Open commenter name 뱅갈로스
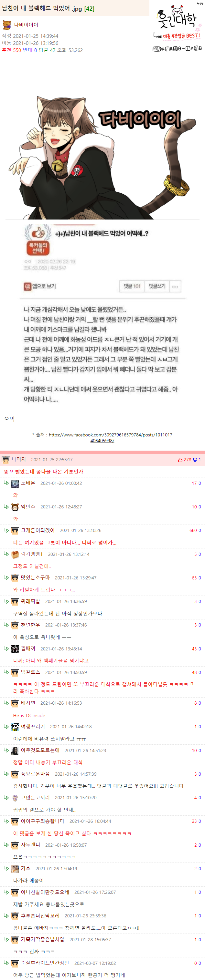 [30, 672]
